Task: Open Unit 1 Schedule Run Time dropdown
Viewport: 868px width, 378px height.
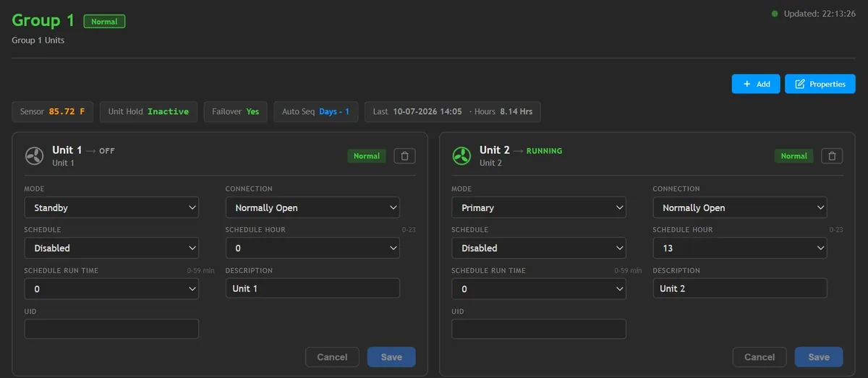Action: (x=111, y=288)
